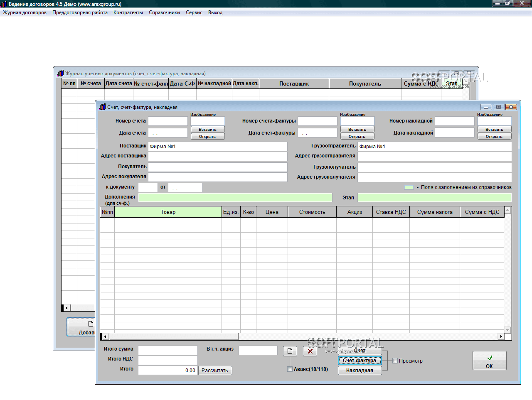Focus the Номер счета-фактуры input field

[318, 121]
